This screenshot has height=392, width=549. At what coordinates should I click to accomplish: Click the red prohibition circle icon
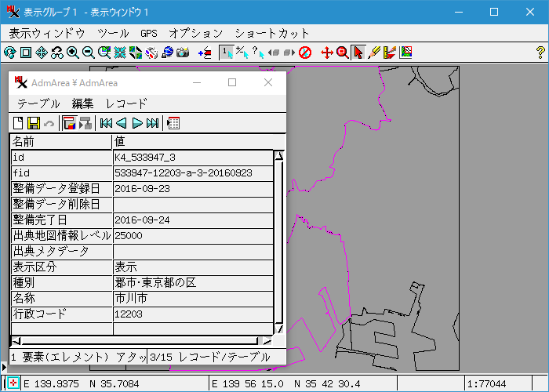pyautogui.click(x=305, y=53)
